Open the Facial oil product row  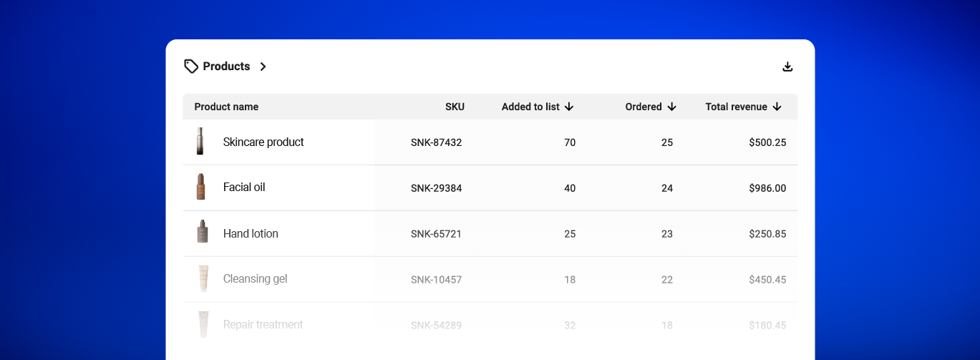coord(244,188)
